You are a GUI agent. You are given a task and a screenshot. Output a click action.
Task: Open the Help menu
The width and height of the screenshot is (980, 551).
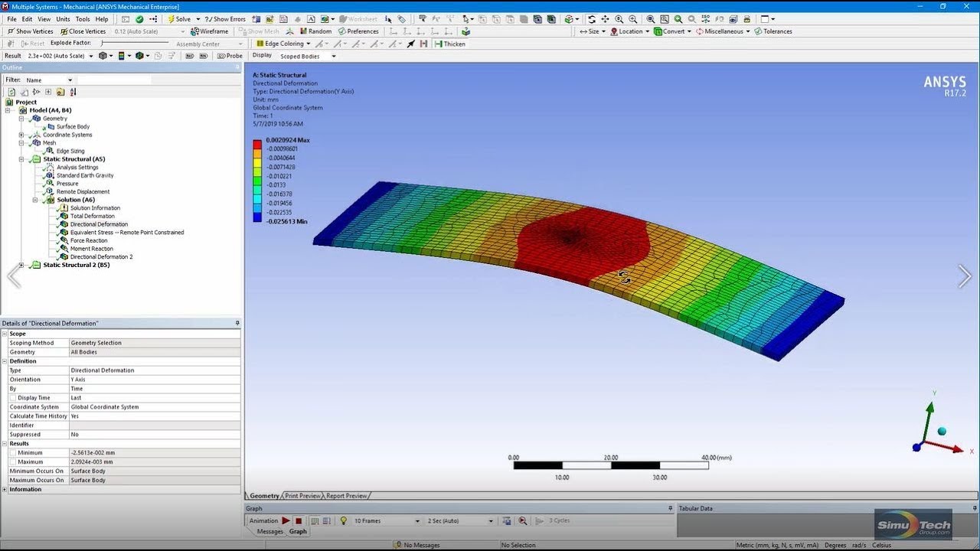point(102,19)
